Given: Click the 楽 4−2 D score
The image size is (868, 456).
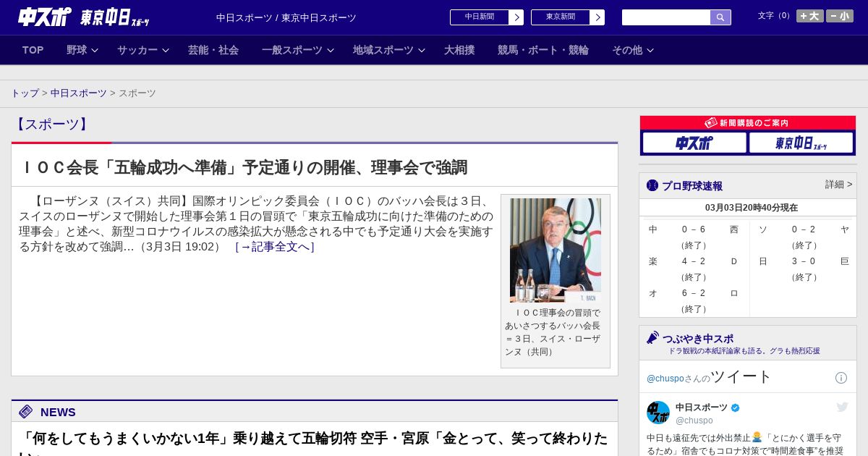Looking at the screenshot, I should [x=694, y=262].
